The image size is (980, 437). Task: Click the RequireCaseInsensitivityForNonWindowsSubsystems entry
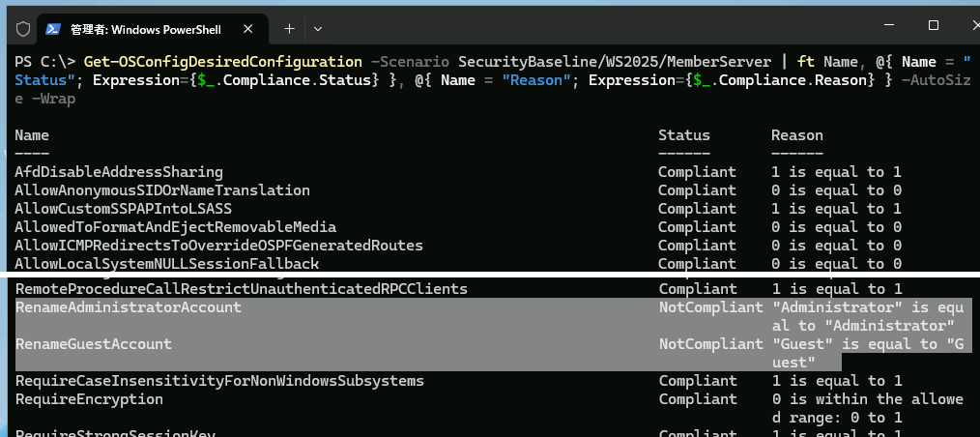(219, 381)
